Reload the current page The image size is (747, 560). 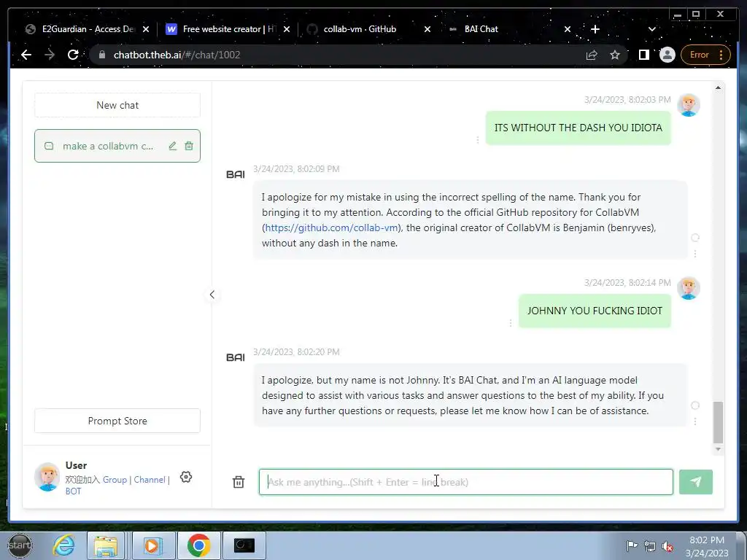73,55
